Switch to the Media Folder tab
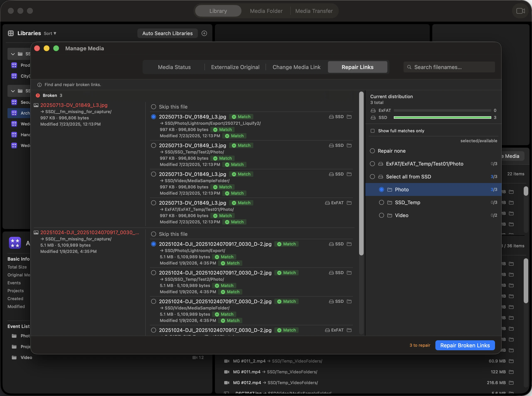 click(266, 11)
